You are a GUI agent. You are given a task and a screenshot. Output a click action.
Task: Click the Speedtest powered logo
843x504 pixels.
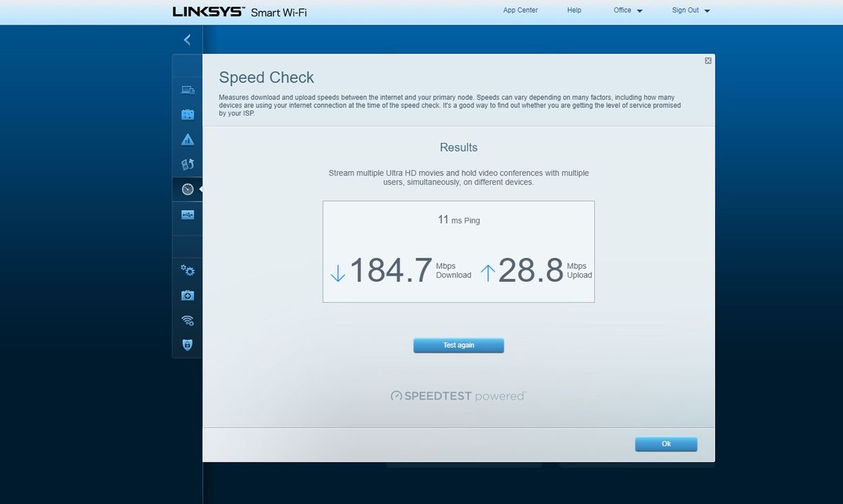point(459,396)
